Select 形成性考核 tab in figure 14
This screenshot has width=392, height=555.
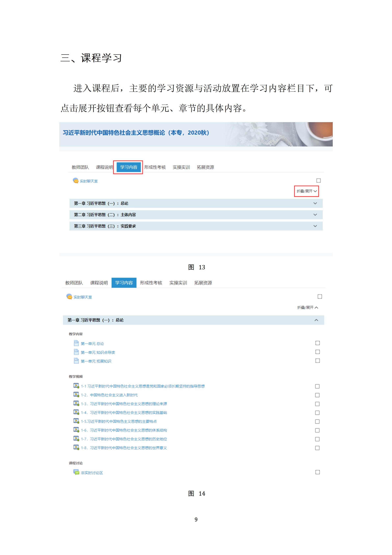pos(151,283)
